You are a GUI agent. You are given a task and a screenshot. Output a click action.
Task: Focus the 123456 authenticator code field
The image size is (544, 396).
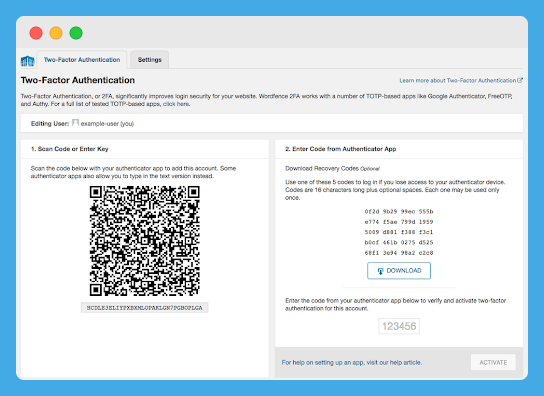[x=399, y=326]
